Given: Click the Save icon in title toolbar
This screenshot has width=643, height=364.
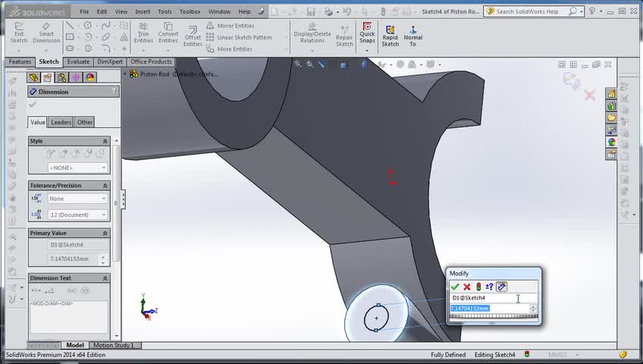Looking at the screenshot, I should [x=310, y=11].
